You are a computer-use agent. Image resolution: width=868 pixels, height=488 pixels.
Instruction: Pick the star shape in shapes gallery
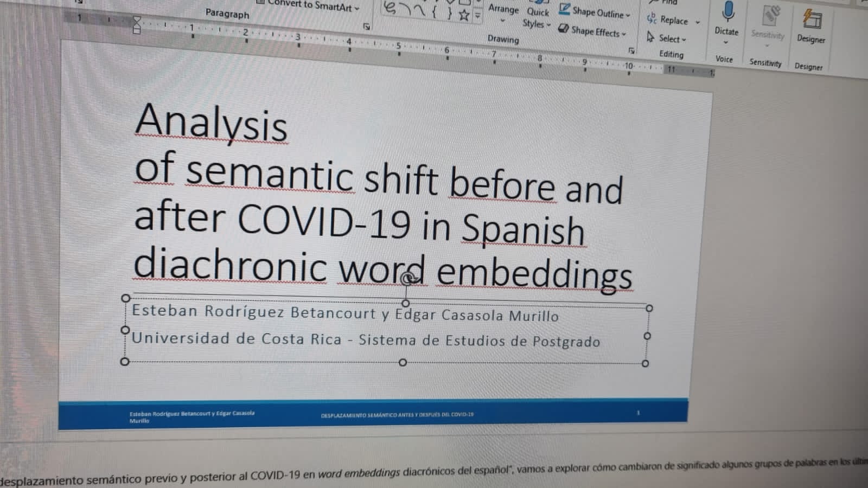coord(463,15)
